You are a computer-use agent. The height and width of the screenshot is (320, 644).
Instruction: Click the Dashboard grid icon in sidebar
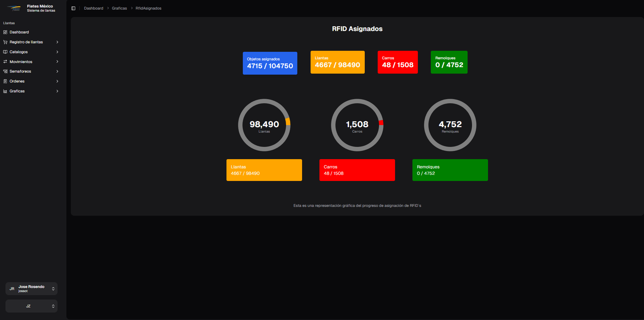tap(5, 32)
